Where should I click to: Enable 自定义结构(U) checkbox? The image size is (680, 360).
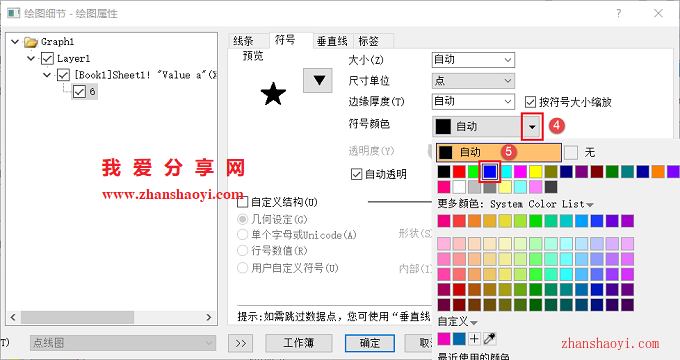(x=243, y=202)
